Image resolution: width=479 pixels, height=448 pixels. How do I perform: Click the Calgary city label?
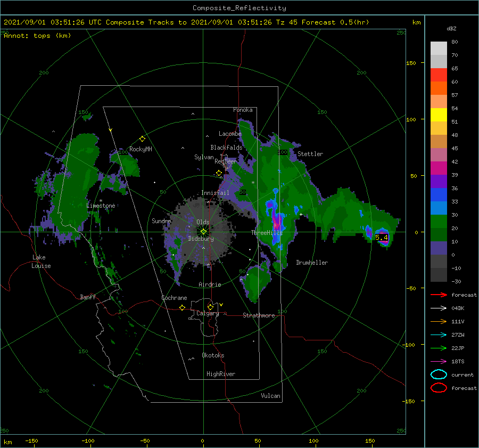[x=208, y=313]
